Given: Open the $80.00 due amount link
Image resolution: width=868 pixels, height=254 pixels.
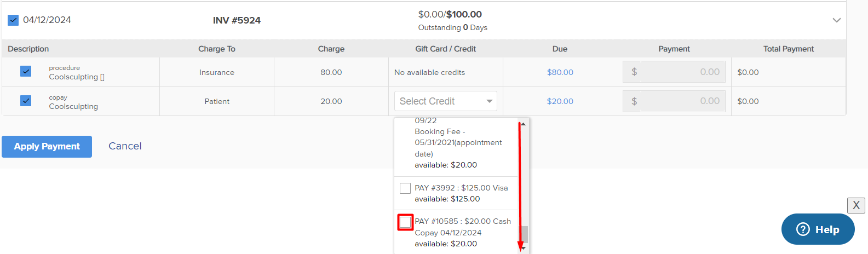Looking at the screenshot, I should coord(560,72).
